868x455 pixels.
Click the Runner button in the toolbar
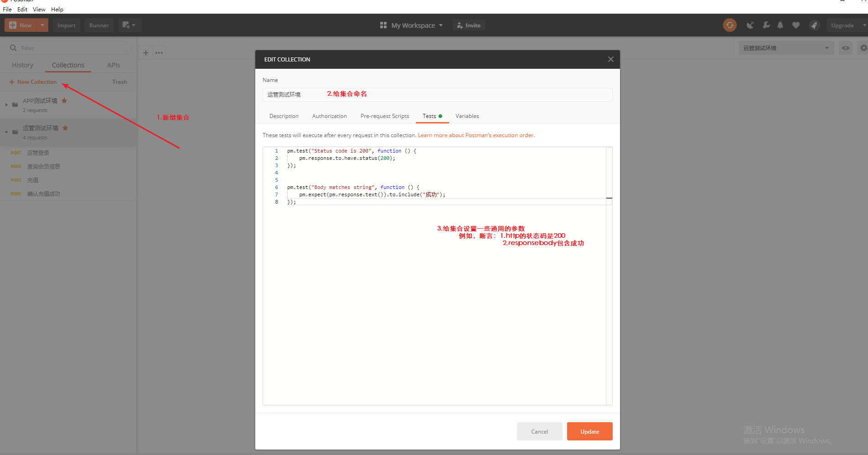click(x=98, y=25)
